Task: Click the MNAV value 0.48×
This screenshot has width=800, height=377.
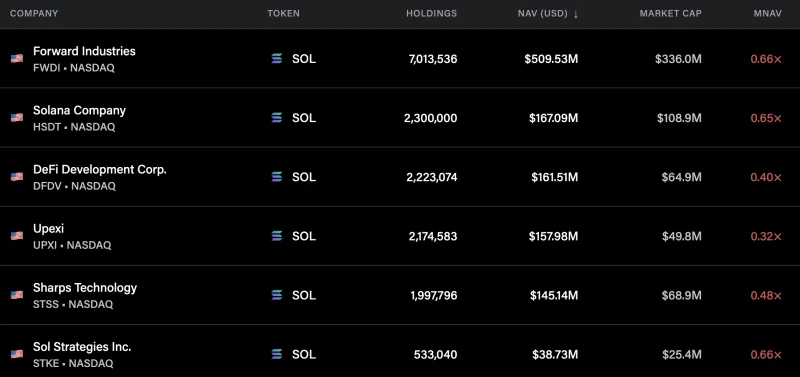Action: tap(766, 296)
